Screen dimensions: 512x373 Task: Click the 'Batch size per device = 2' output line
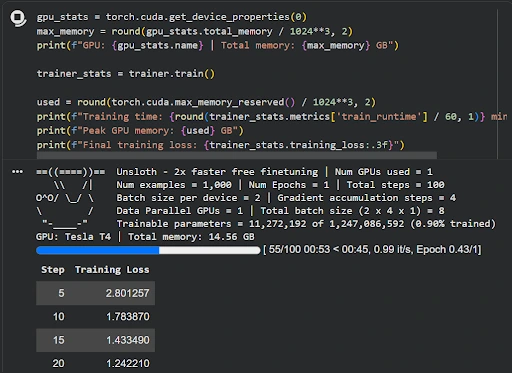[286, 198]
